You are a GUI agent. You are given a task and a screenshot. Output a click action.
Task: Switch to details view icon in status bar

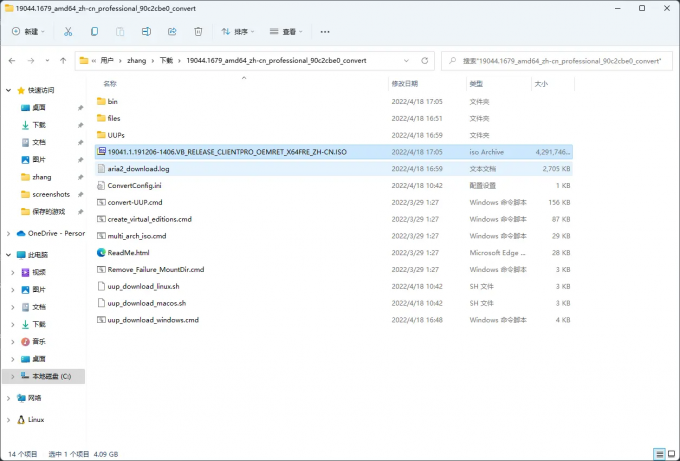[660, 454]
